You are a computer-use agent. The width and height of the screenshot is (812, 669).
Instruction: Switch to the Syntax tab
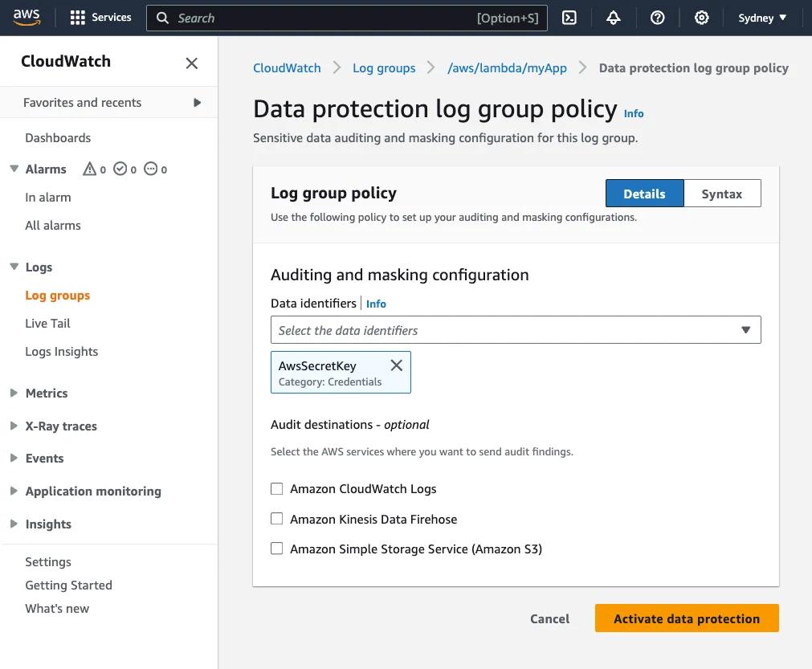coord(721,193)
